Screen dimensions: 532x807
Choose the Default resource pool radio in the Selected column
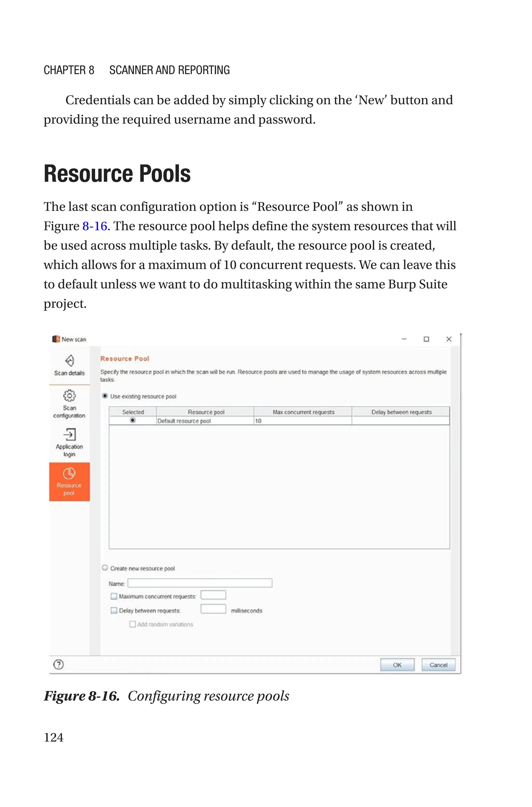point(133,421)
